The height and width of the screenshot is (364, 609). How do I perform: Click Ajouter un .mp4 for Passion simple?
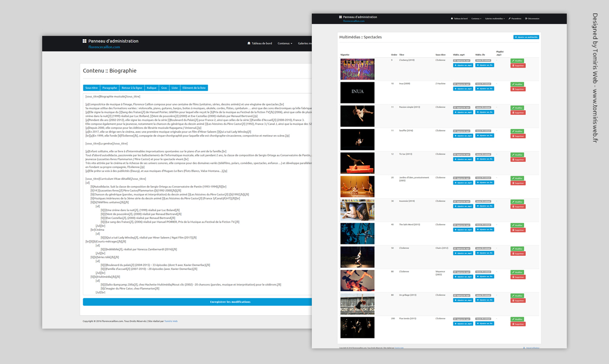pyautogui.click(x=463, y=112)
